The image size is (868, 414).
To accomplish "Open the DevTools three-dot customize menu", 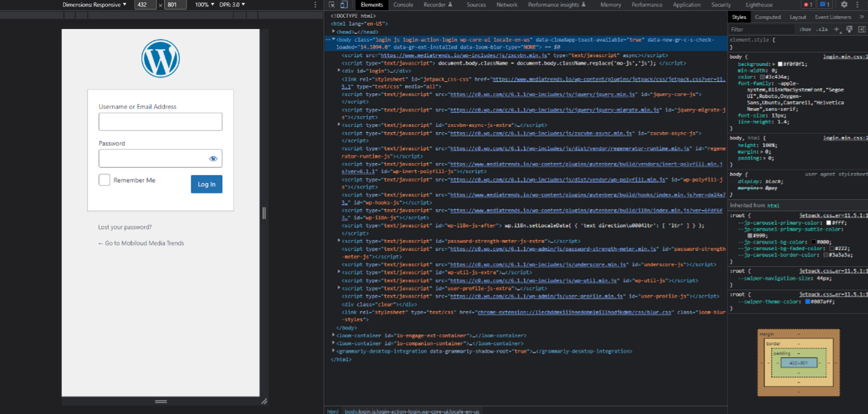I will (857, 5).
